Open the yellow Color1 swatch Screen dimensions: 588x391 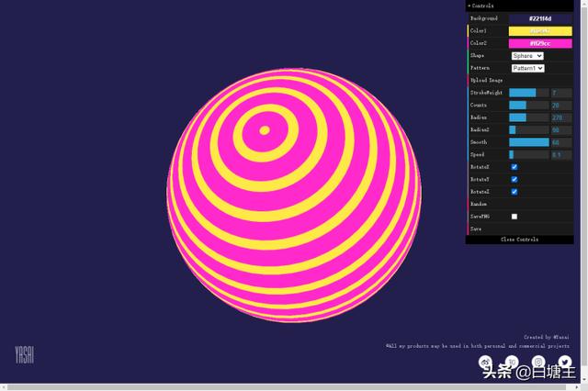coord(540,30)
